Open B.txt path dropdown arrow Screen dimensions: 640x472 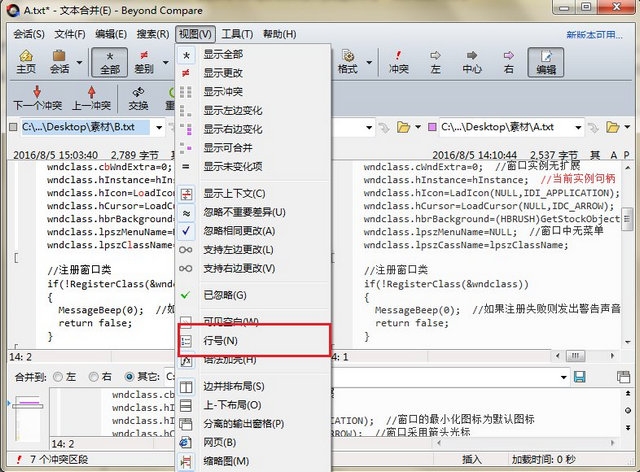click(158, 127)
